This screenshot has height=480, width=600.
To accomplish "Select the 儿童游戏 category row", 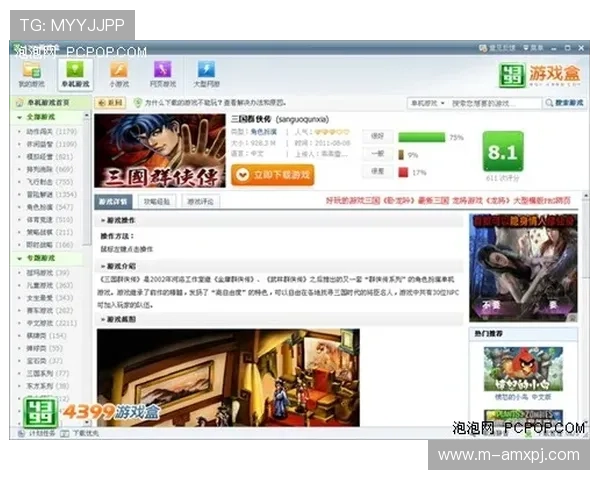I will coord(49,285).
